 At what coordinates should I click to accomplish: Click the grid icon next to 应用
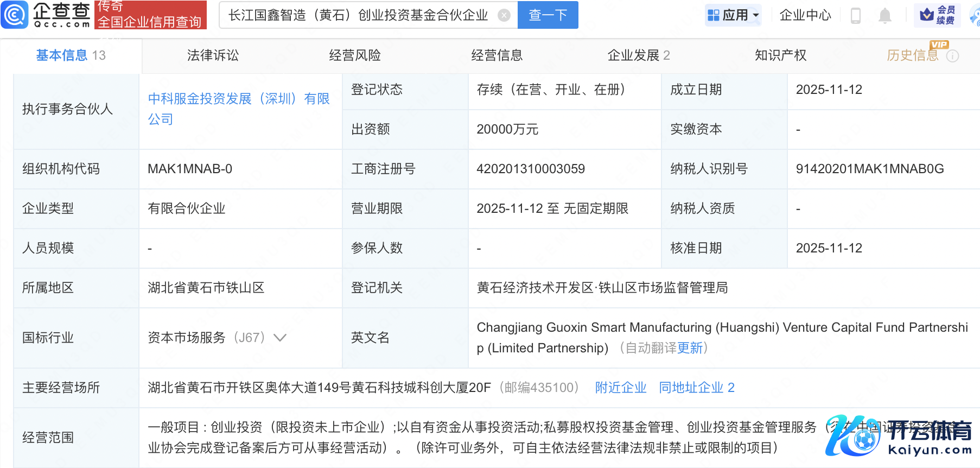click(714, 15)
